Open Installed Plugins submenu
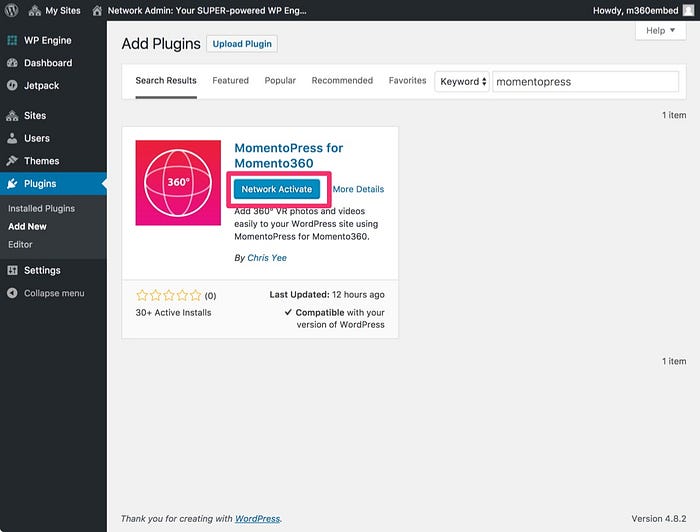 tap(42, 208)
